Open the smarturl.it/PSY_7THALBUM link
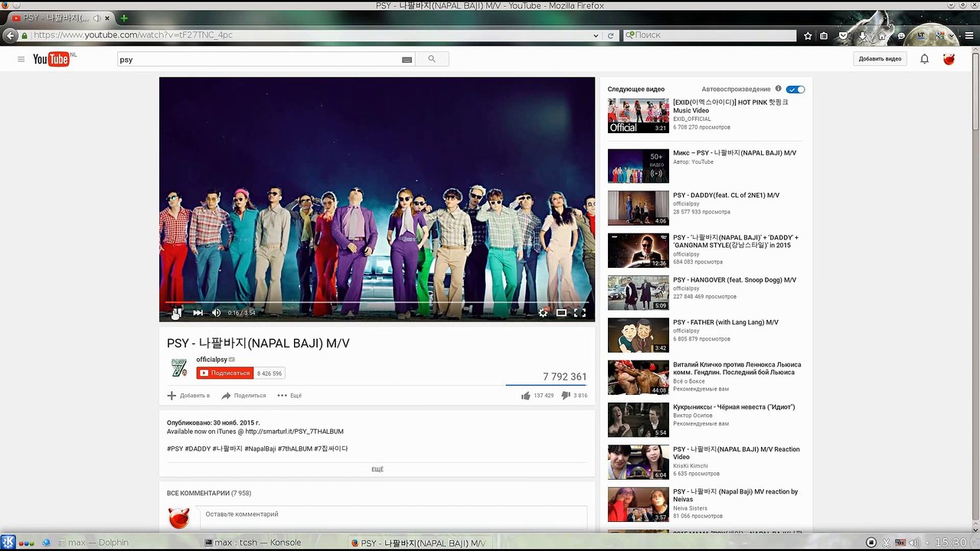Viewport: 980px width, 551px height. point(294,432)
